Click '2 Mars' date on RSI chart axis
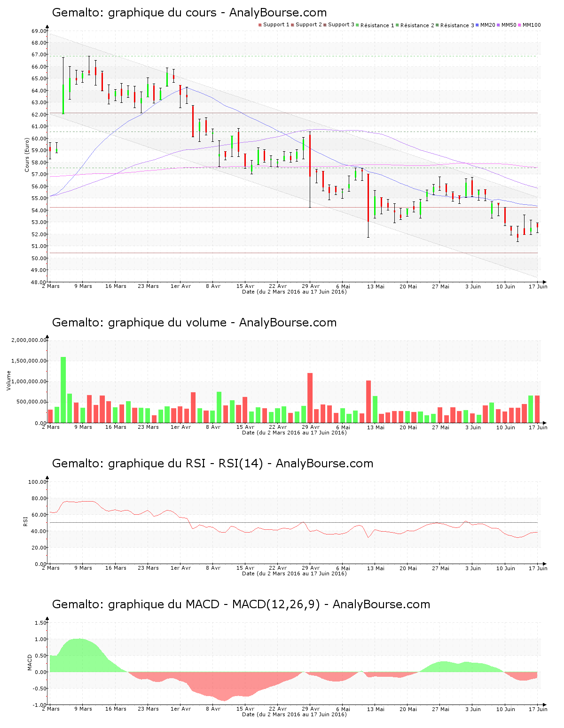Viewport: 564px width, 728px height. [x=51, y=568]
